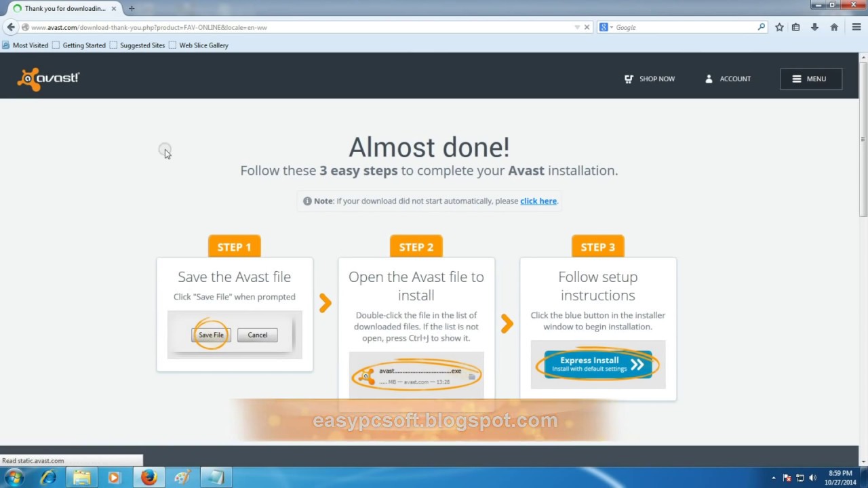Show hidden system tray icons arrow
This screenshot has height=488, width=868.
(x=774, y=478)
